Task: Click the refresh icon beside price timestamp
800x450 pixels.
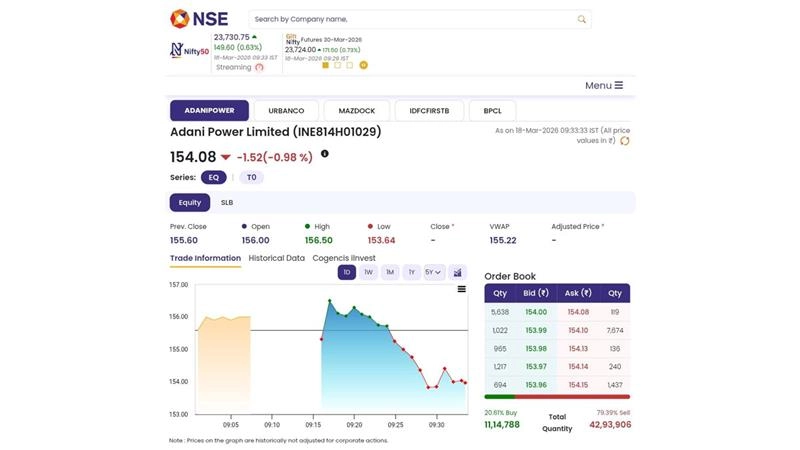Action: [x=625, y=141]
